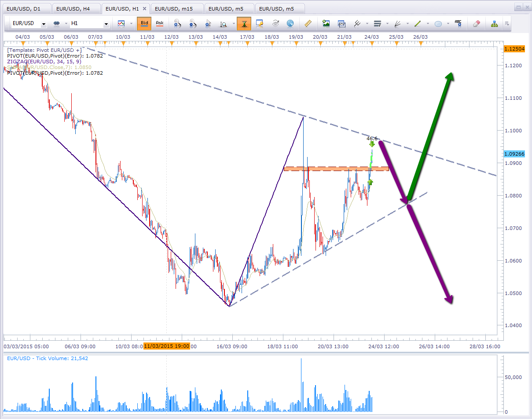Viewport: 532px width, 419px height.
Task: Switch to the EUR/USD, m15 tab
Action: coord(176,8)
